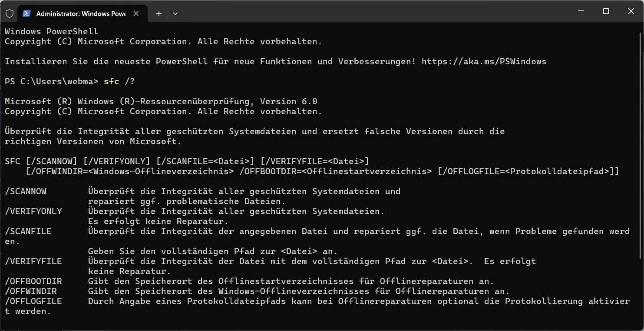The height and width of the screenshot is (331, 644).
Task: Maximize the PowerShell terminal window
Action: pyautogui.click(x=606, y=11)
